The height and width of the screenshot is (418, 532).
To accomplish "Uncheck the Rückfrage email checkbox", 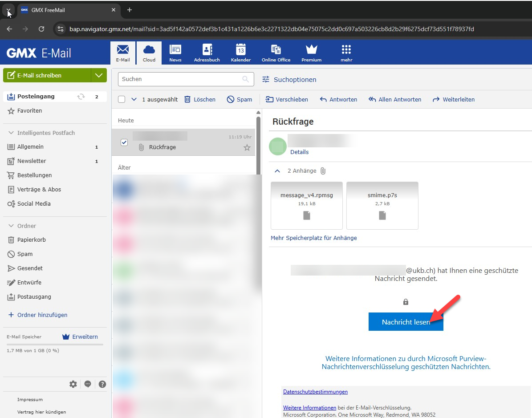I will (x=124, y=142).
